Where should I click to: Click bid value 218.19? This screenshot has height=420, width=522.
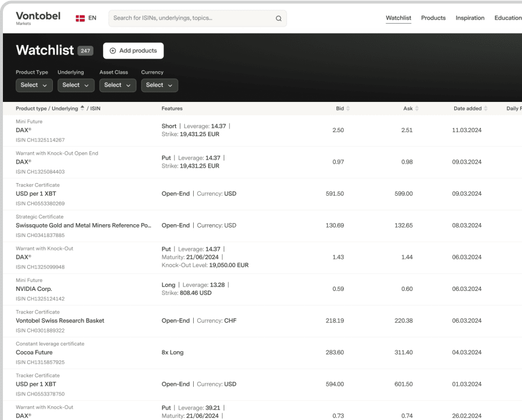[335, 320]
